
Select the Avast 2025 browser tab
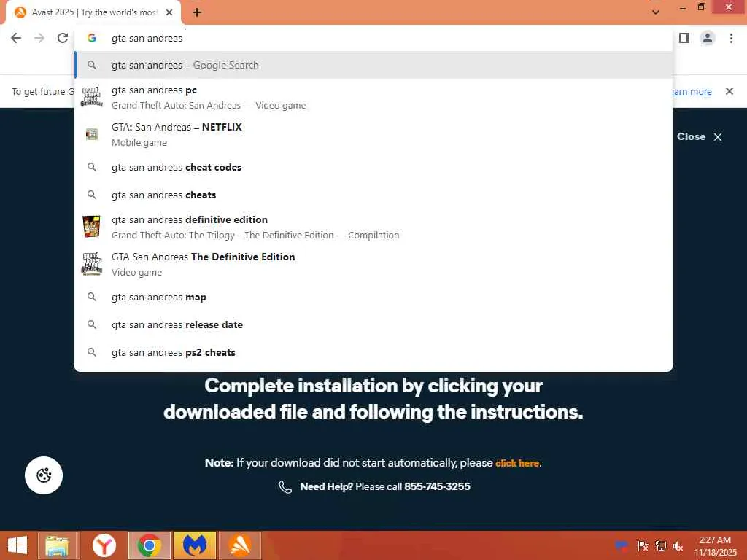[x=93, y=12]
